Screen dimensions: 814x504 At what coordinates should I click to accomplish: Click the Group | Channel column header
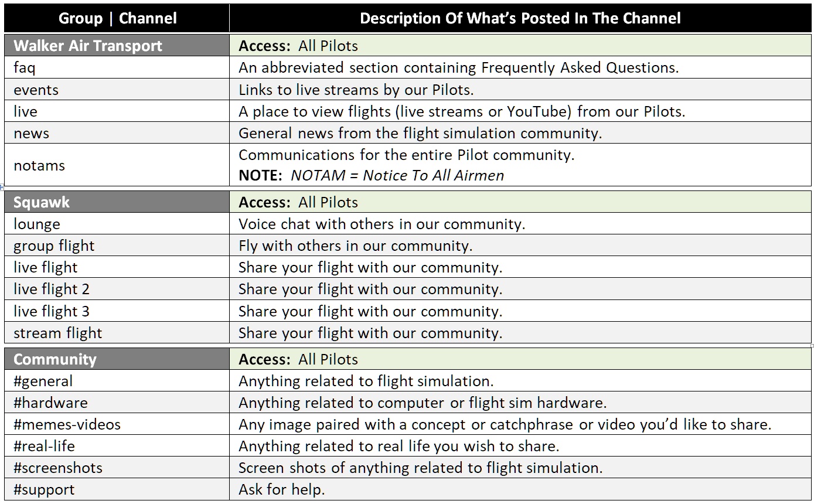117,18
